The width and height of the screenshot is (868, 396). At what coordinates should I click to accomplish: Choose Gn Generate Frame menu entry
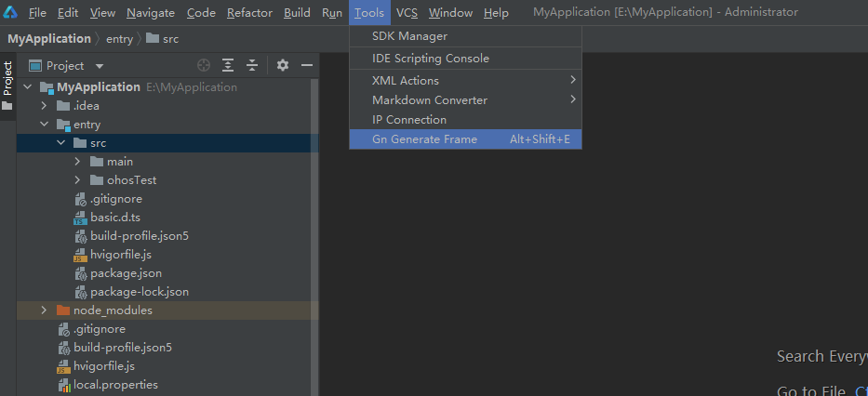point(424,139)
